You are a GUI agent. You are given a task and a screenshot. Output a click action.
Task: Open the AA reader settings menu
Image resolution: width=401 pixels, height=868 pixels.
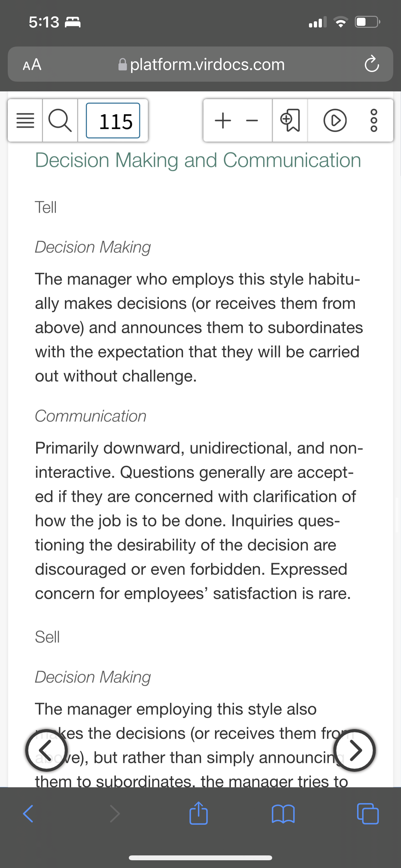click(32, 64)
